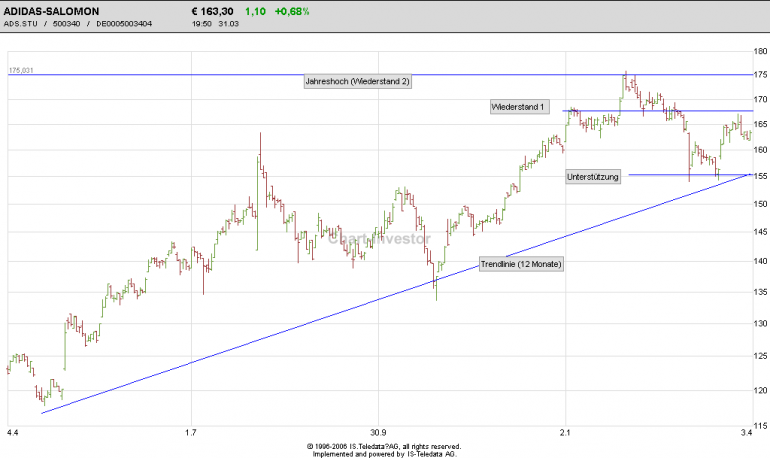Select the Jahreshoch (Widerstand 2) label
Screen dimensions: 770x458
tap(358, 81)
